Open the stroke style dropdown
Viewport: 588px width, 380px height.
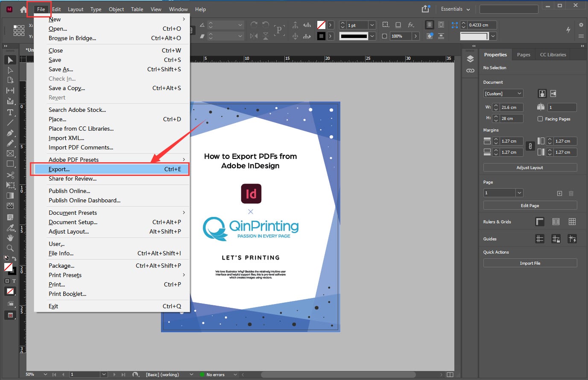pyautogui.click(x=372, y=36)
